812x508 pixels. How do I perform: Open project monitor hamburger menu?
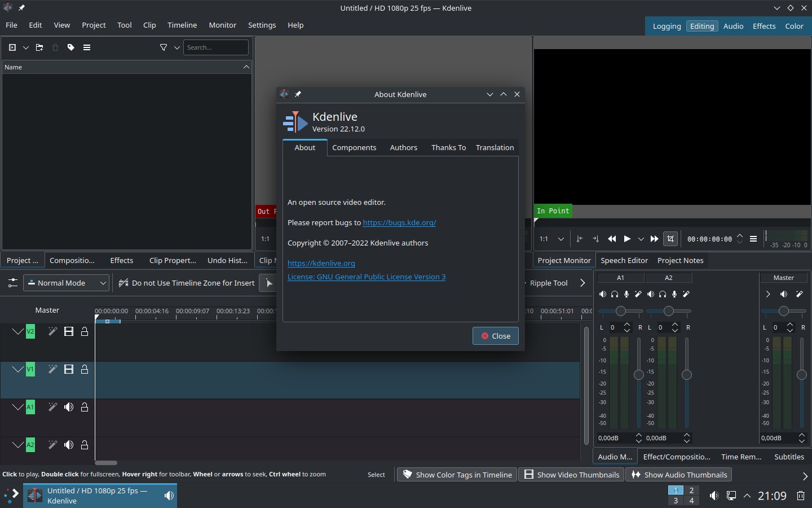pos(753,239)
